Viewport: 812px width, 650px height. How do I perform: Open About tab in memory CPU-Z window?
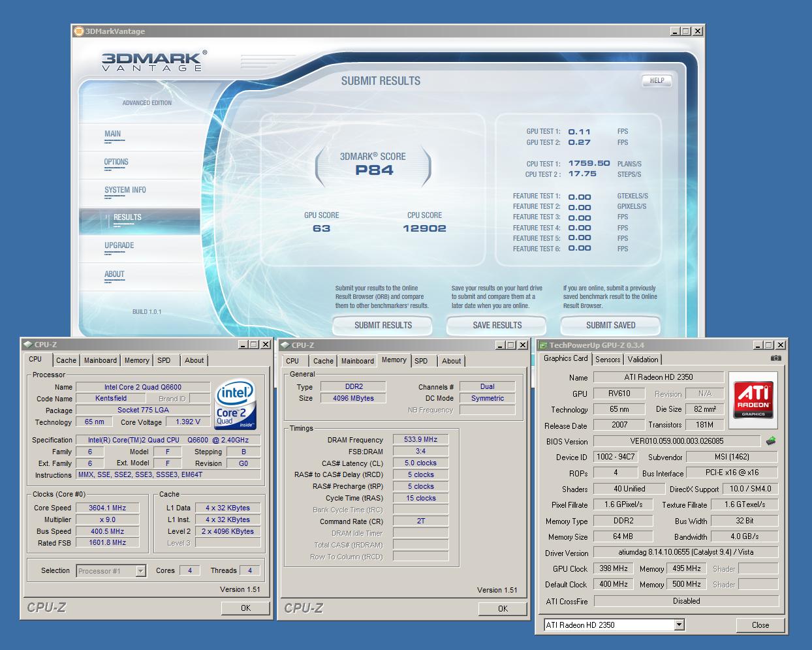[451, 361]
